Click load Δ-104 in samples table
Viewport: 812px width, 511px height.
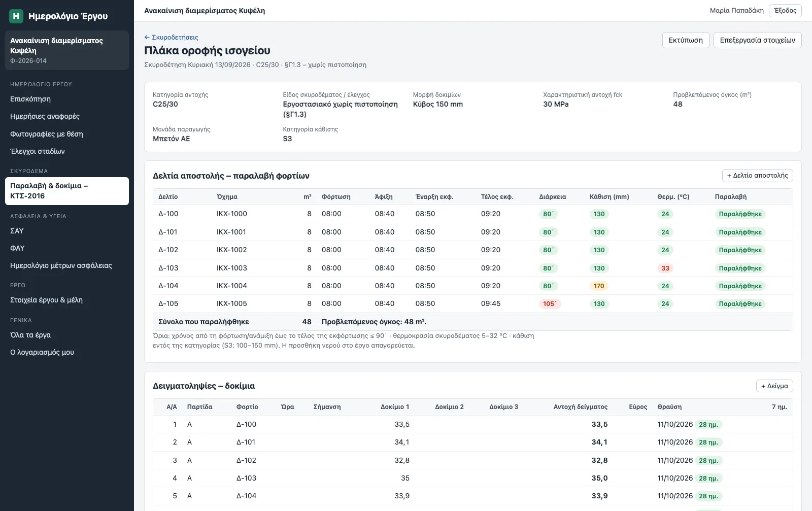[x=246, y=496]
